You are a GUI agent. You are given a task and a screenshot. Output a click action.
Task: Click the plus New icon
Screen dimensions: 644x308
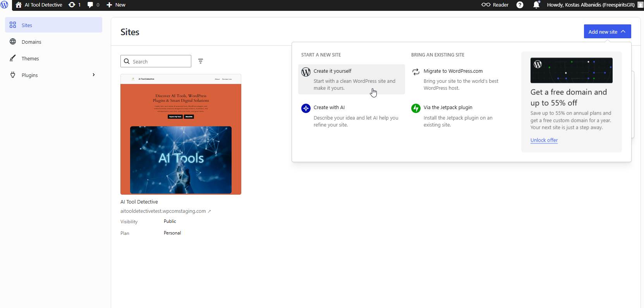coord(109,5)
